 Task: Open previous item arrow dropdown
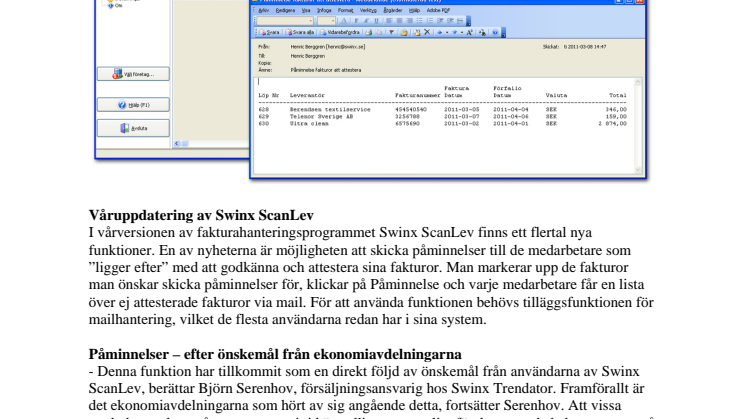point(447,32)
